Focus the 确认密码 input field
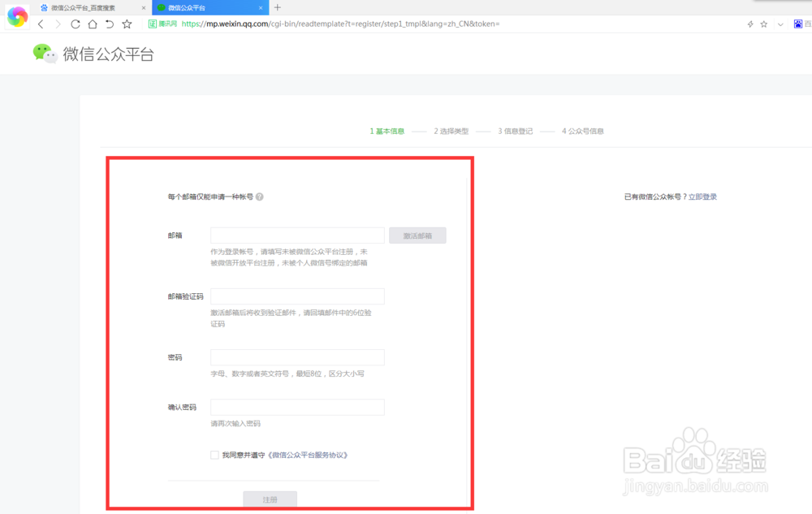812x514 pixels. (297, 407)
